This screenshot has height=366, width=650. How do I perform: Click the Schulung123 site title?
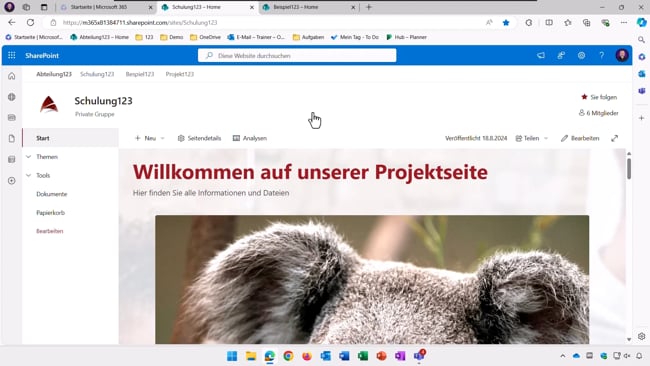(x=103, y=101)
